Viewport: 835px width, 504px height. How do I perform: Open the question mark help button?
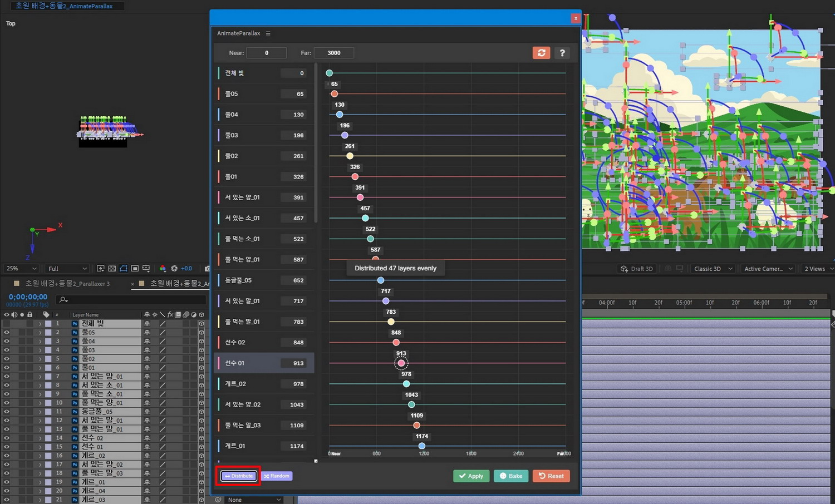pos(562,53)
